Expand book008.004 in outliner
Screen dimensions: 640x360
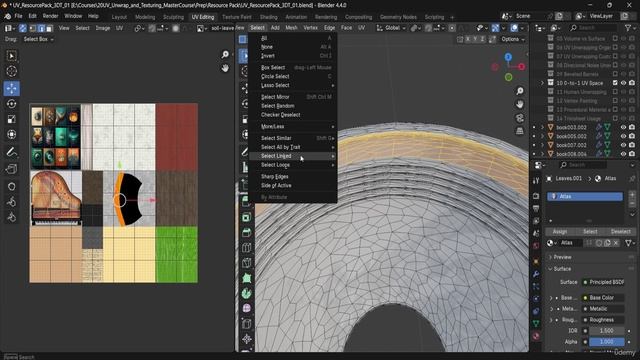[x=542, y=154]
